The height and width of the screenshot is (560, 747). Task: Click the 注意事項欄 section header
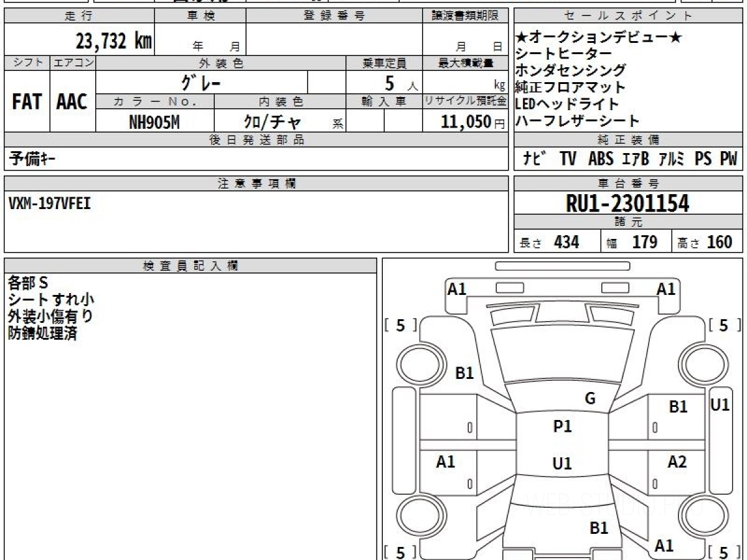(x=256, y=184)
